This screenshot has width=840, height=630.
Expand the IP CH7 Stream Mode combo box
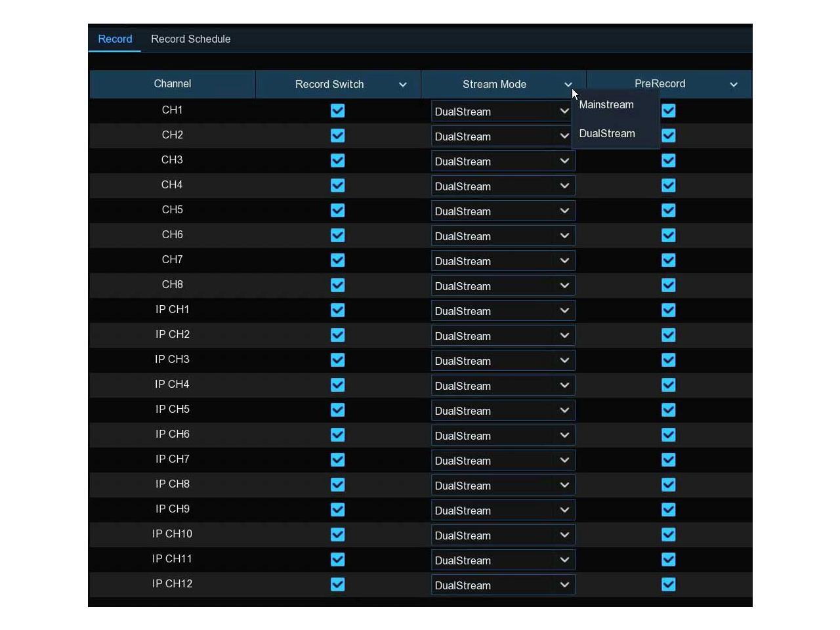[x=503, y=461]
